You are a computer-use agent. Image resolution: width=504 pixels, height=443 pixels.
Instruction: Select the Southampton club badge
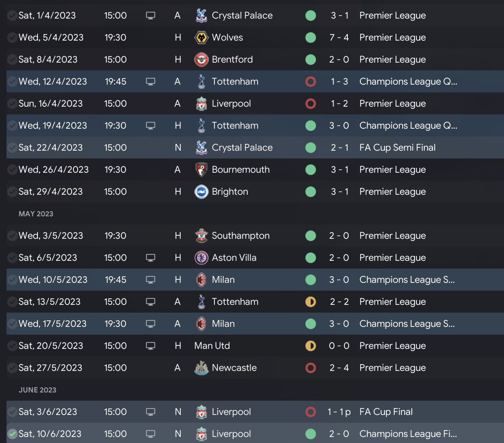pos(202,236)
